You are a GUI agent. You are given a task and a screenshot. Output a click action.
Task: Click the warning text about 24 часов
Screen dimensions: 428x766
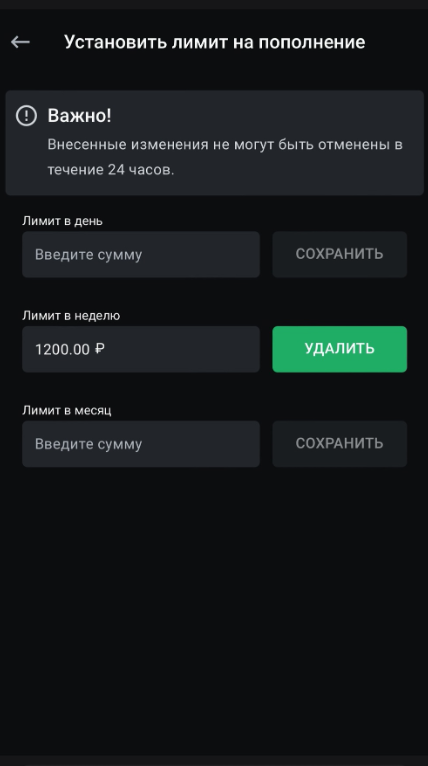[x=225, y=157]
